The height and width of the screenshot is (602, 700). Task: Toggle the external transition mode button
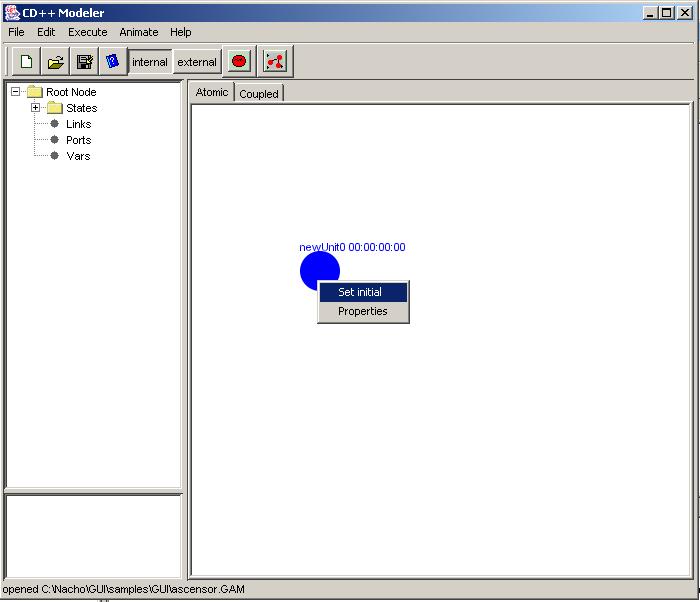[x=197, y=62]
